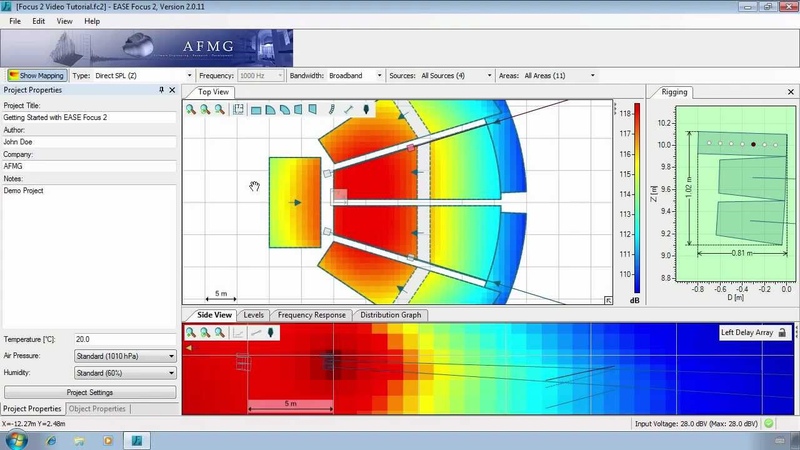Click the graph axes icon in Side View toolbar

tap(238, 333)
